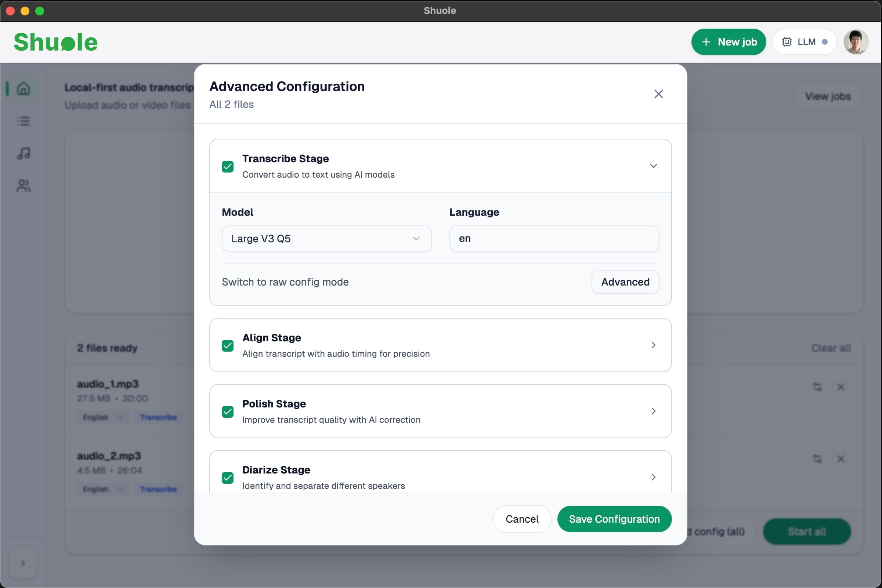This screenshot has width=882, height=588.
Task: Open the Model dropdown showing Large V3 Q5
Action: coord(326,239)
